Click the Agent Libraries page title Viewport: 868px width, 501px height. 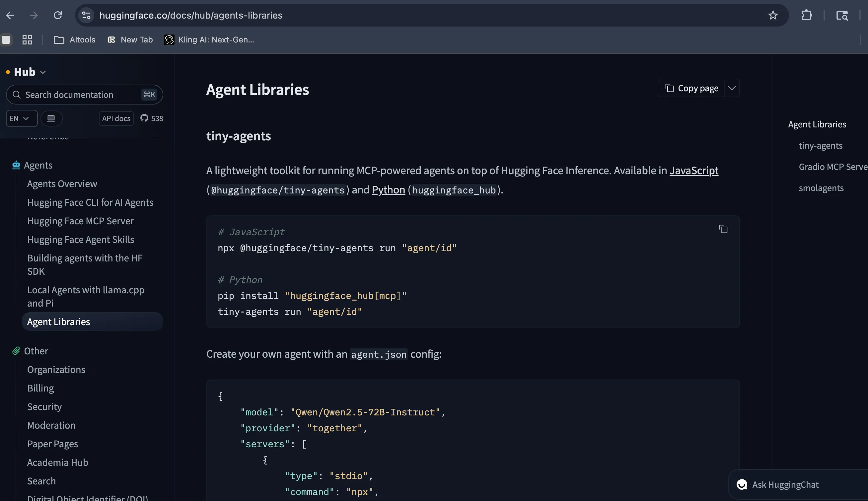(x=257, y=90)
